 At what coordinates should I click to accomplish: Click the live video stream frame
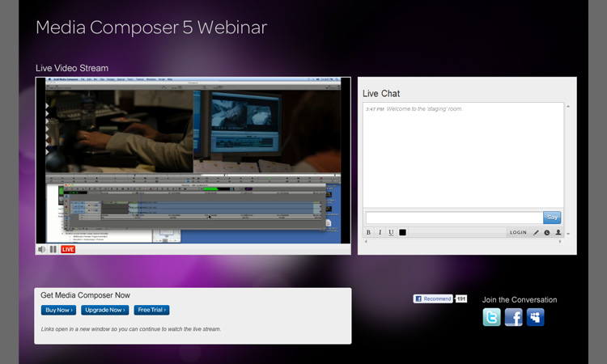[x=193, y=160]
